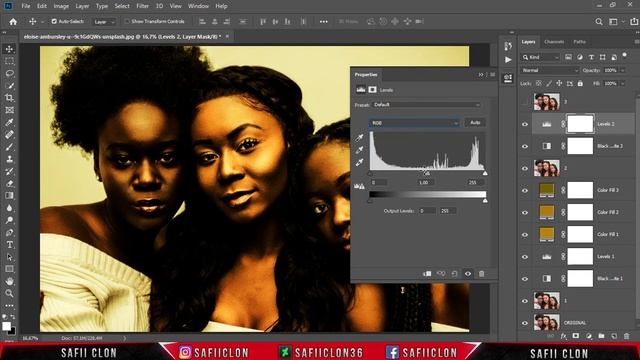Hide the ORIGINAL layer

coord(525,323)
